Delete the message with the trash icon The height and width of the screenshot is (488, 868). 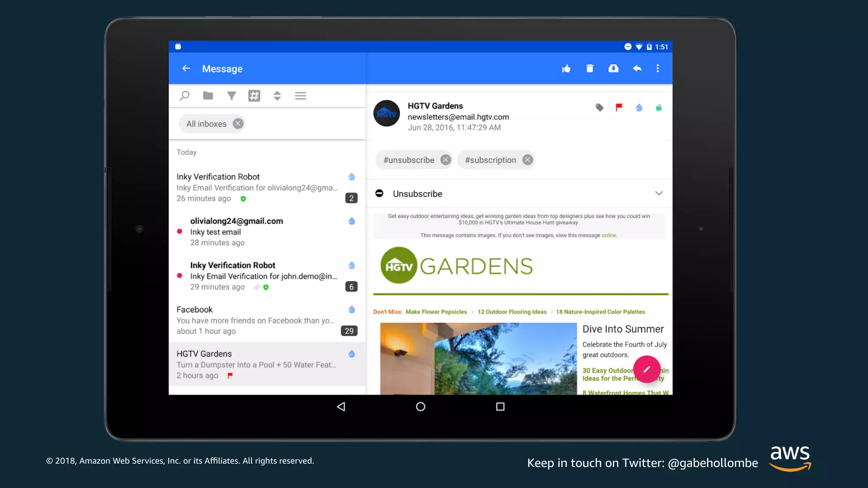590,69
